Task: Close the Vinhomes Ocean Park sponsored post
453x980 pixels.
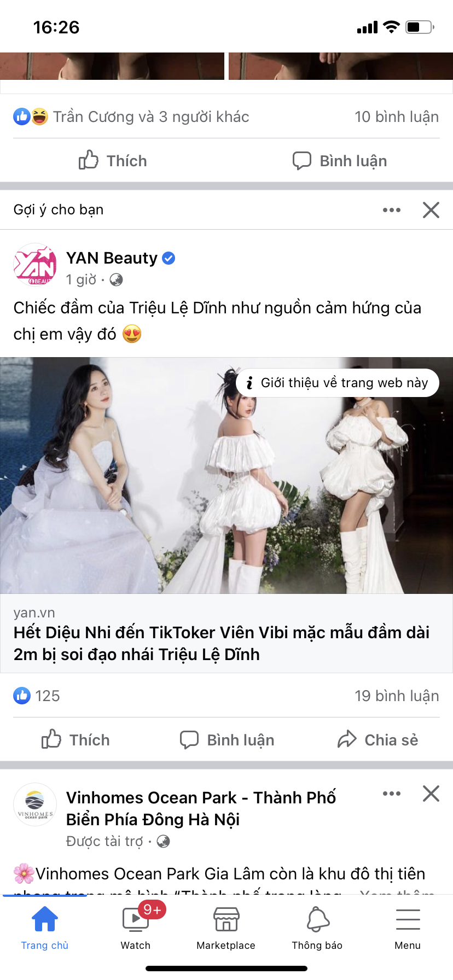Action: 431,794
